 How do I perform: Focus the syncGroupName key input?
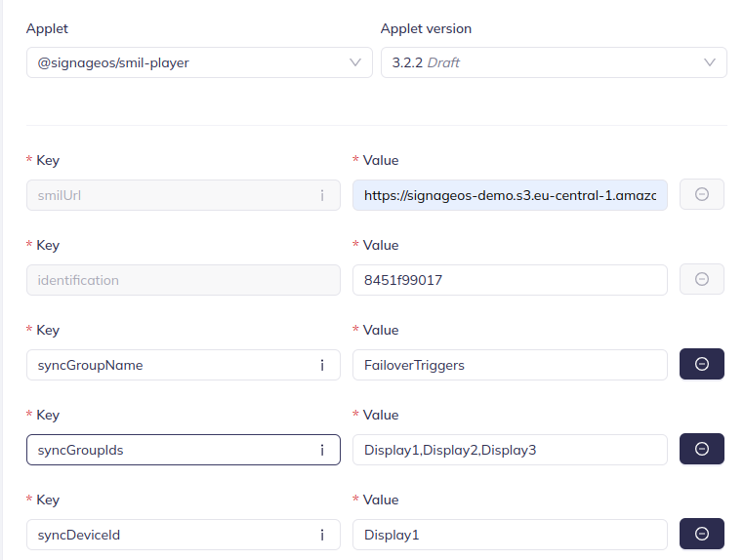(x=171, y=365)
